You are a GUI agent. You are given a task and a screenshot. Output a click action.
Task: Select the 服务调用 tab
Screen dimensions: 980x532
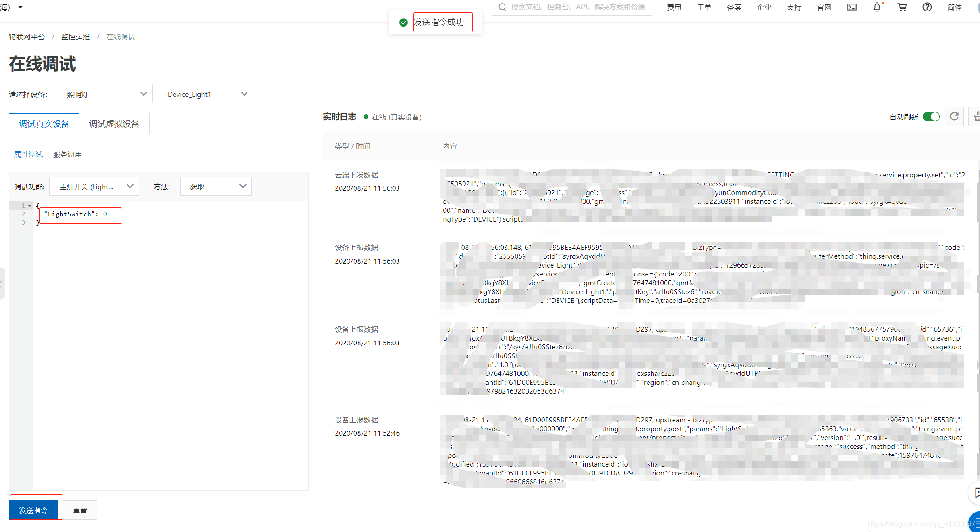point(67,154)
